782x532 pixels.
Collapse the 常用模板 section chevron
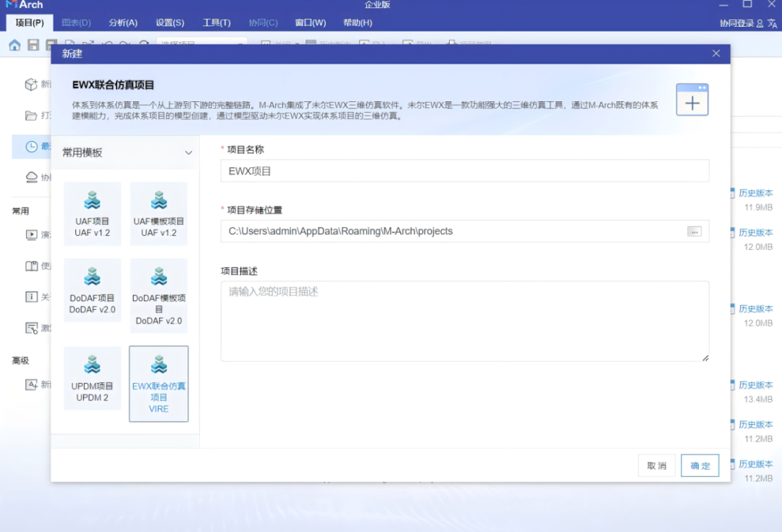tap(188, 153)
